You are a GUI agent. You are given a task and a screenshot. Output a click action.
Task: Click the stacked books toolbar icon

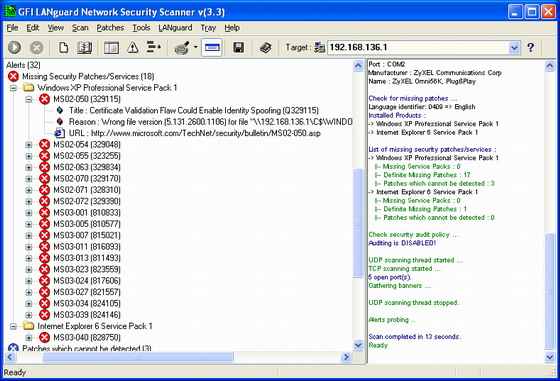click(265, 47)
